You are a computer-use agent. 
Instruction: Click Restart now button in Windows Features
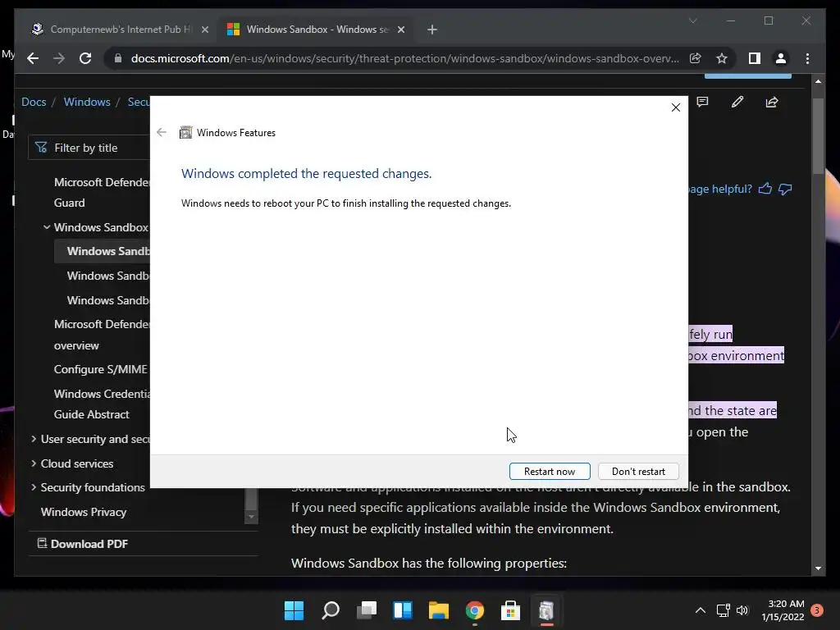(x=550, y=472)
